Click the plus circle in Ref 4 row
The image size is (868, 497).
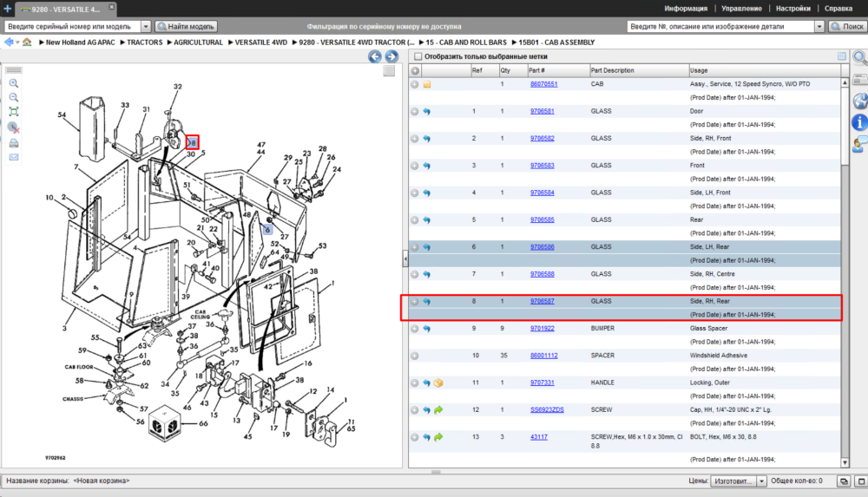[x=415, y=193]
